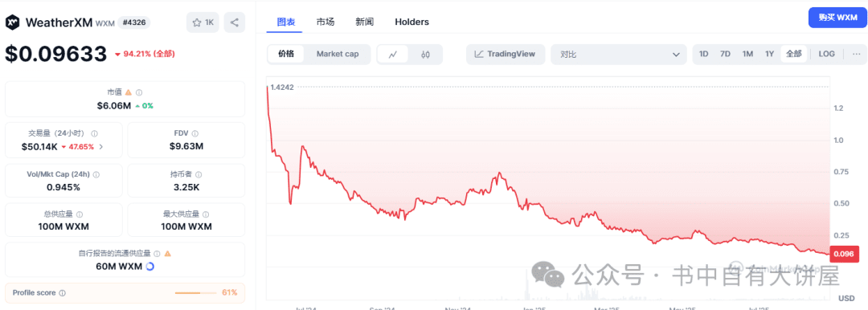868x310 pixels.
Task: Expand 24h trading volume chevron arrow
Action: [100, 147]
